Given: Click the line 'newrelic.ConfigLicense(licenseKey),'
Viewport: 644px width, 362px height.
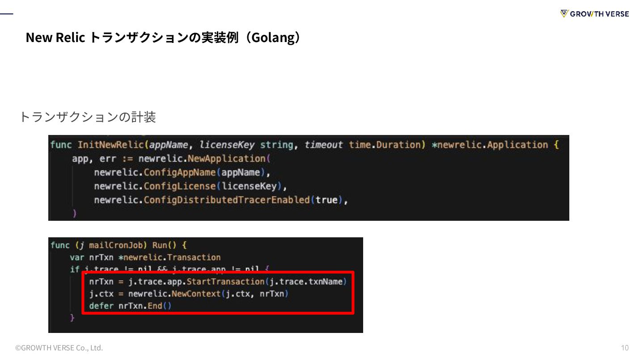Looking at the screenshot, I should pos(190,186).
